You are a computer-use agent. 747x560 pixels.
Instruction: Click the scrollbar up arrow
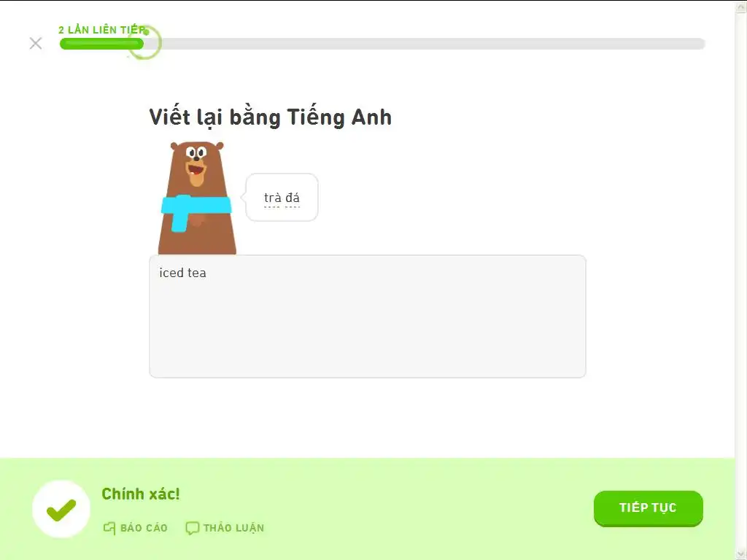[741, 7]
